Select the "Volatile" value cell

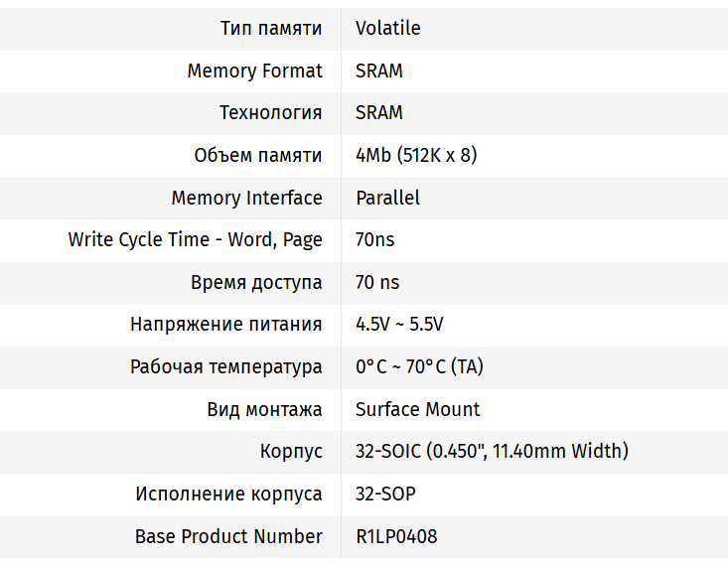[387, 28]
